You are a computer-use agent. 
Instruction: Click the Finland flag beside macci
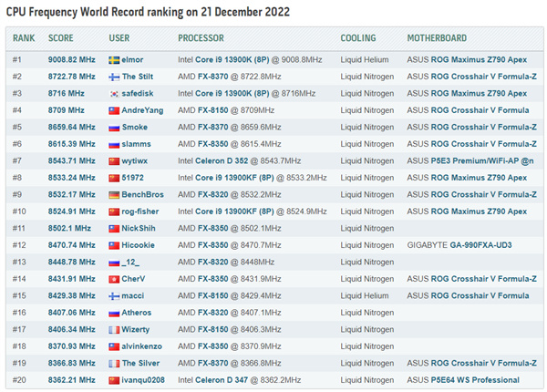click(114, 296)
